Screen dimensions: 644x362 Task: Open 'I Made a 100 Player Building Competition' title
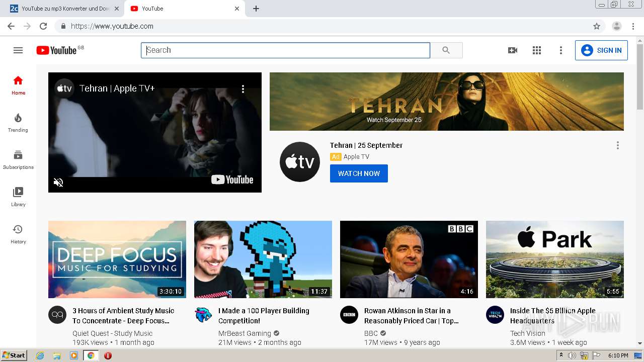pos(264,316)
